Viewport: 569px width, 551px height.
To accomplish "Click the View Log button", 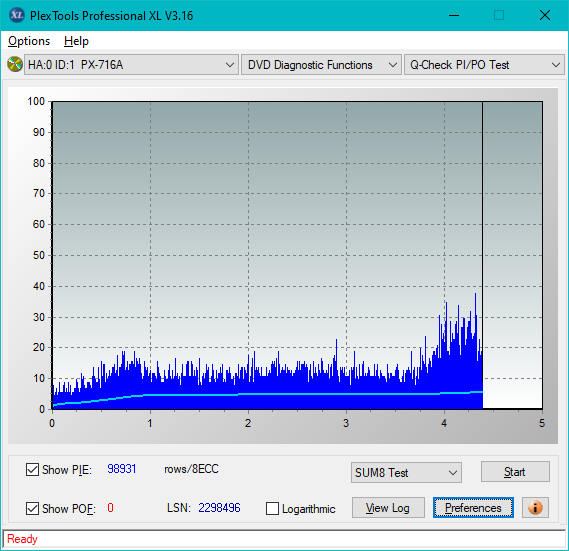I will coord(388,507).
